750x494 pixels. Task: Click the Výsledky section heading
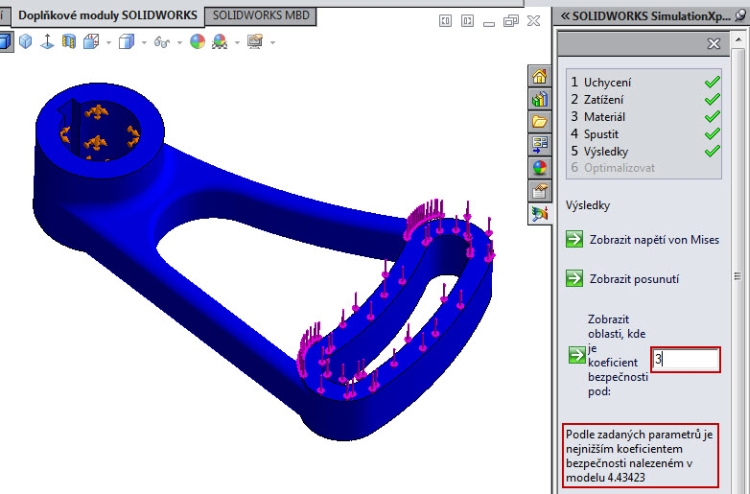click(588, 206)
